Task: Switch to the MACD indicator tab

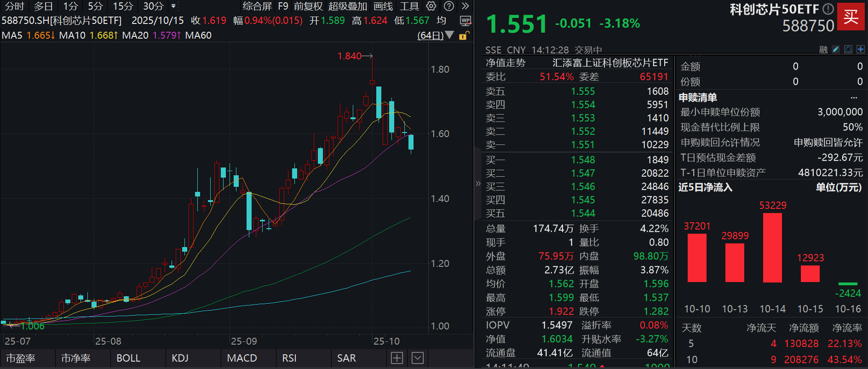Action: pos(242,358)
